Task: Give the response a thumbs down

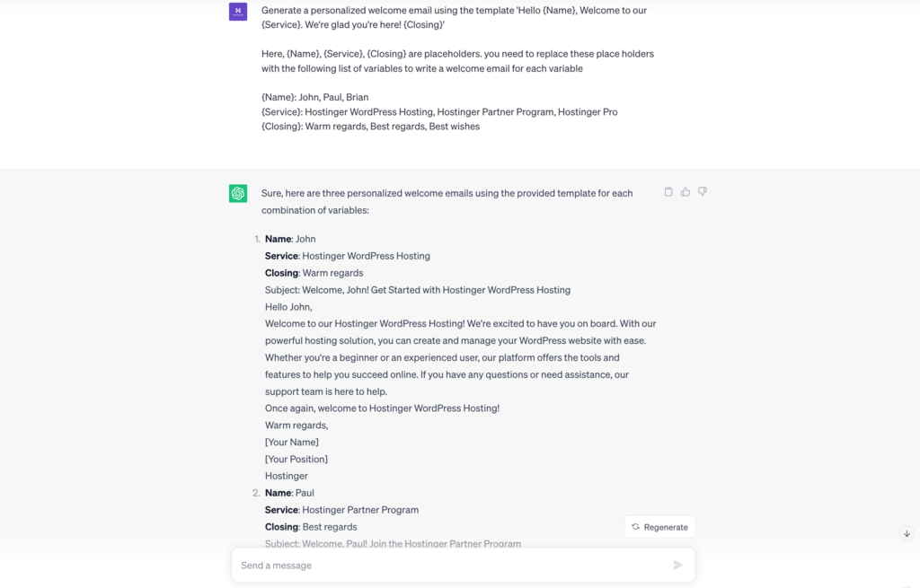Action: point(703,192)
